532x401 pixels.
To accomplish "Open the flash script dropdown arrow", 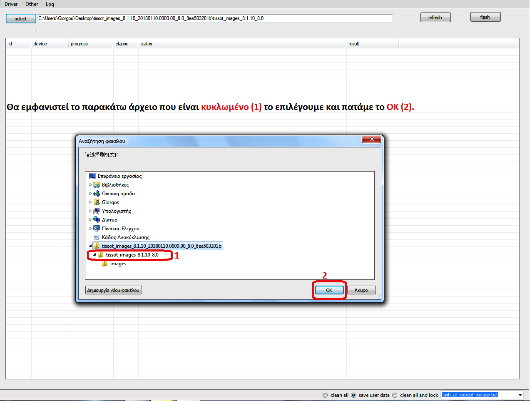I will (x=520, y=395).
